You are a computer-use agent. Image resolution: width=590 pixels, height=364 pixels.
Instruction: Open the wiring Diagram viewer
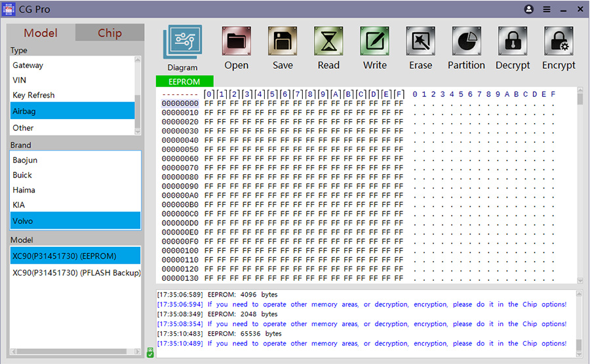point(182,43)
